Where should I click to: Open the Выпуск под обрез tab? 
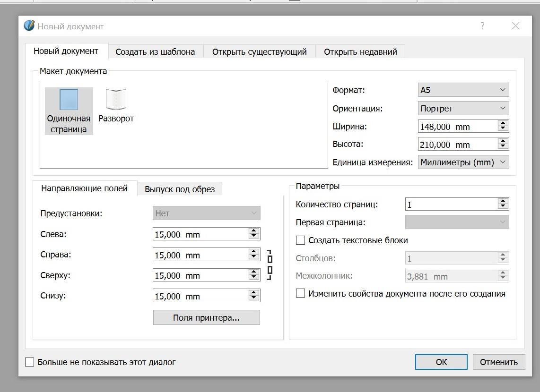[180, 189]
